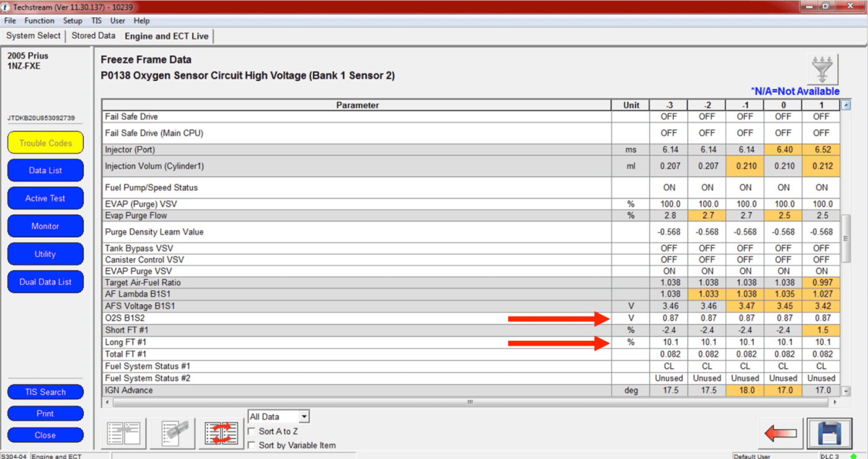Click the highlighted 0.997 Target Air-Fuel value
Image resolution: width=868 pixels, height=459 pixels.
pyautogui.click(x=821, y=282)
